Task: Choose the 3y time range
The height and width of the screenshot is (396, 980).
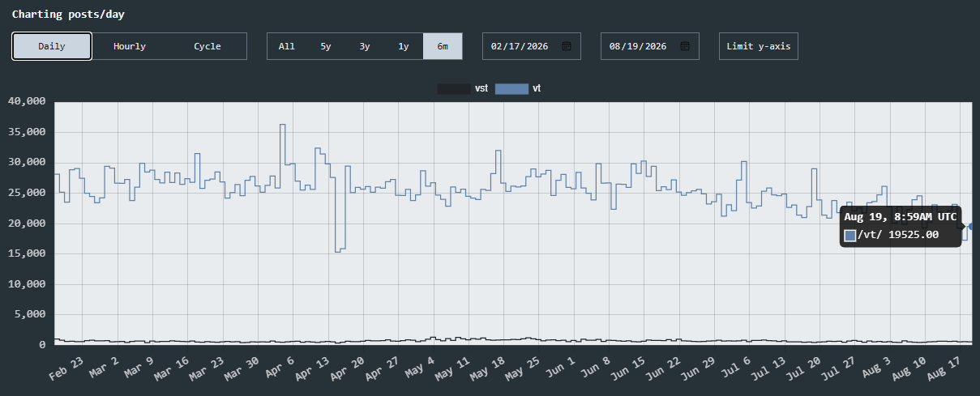Action: pyautogui.click(x=365, y=46)
